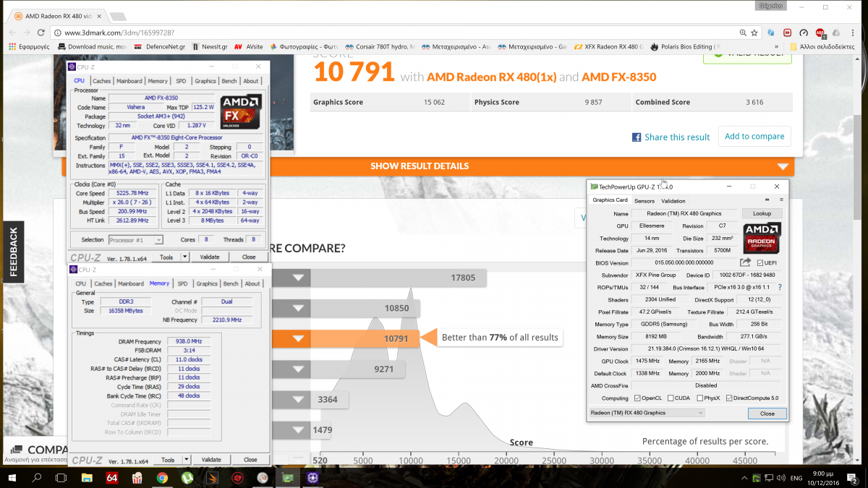Viewport: 868px width, 488px height.
Task: Click the Combined Score value 3 616
Action: click(754, 103)
